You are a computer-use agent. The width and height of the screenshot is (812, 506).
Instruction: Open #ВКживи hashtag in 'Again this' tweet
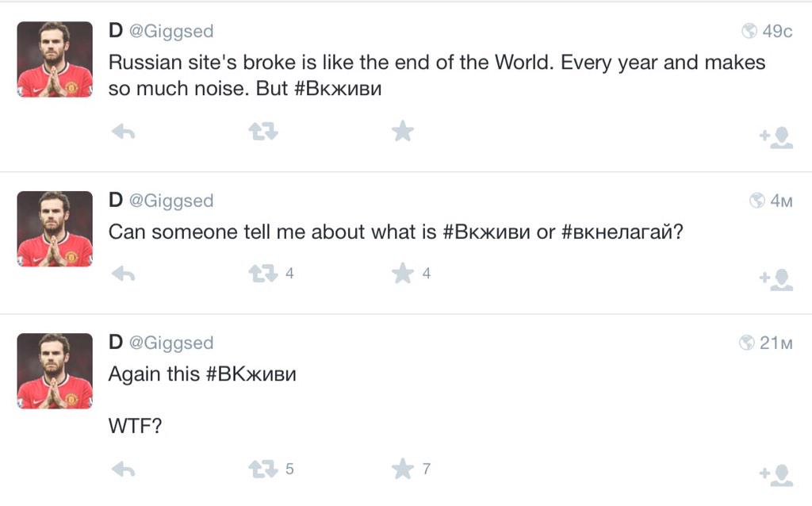[251, 374]
